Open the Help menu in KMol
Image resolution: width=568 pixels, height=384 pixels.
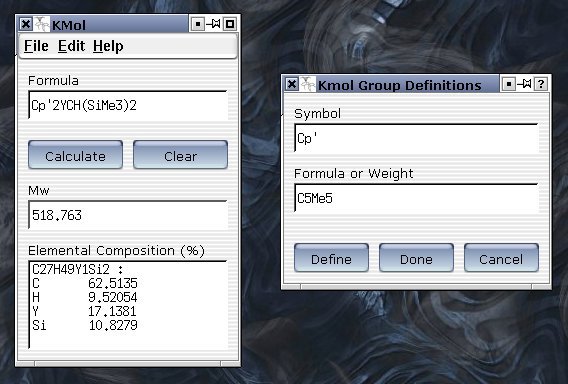[x=108, y=46]
